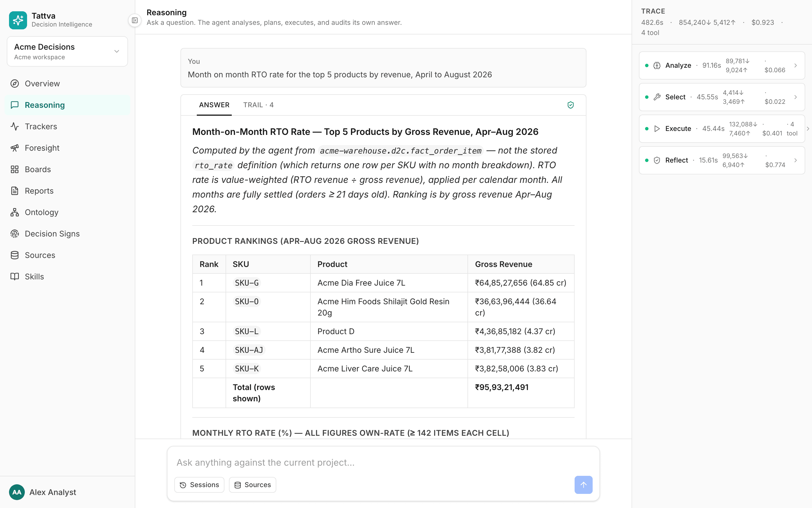Expand the Select trace step chevron

(796, 97)
